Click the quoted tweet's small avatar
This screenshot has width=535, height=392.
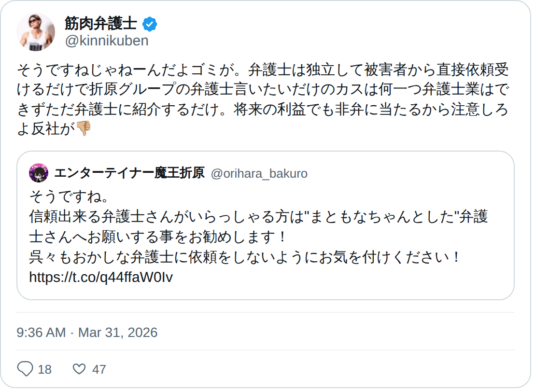tap(39, 173)
